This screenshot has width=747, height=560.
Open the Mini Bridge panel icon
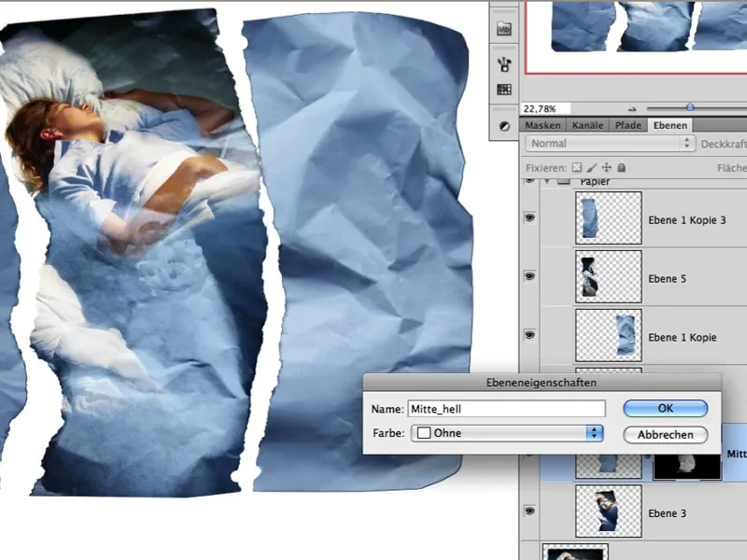point(504,29)
